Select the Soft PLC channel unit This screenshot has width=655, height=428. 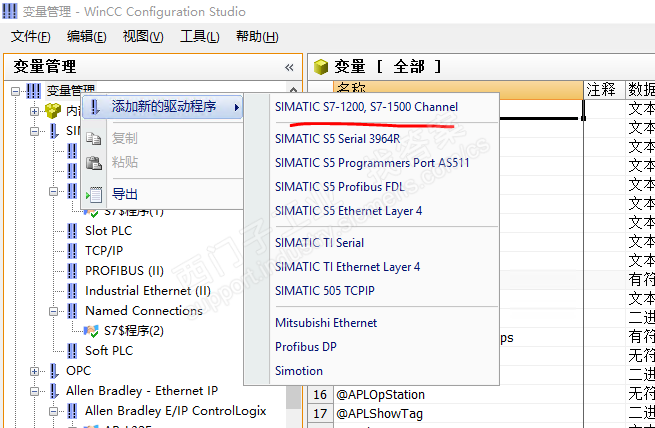(x=109, y=351)
